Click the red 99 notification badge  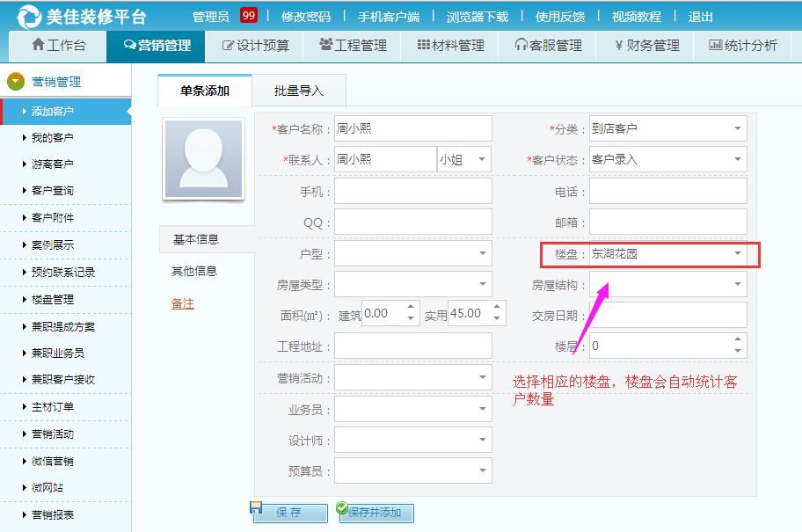pyautogui.click(x=249, y=16)
